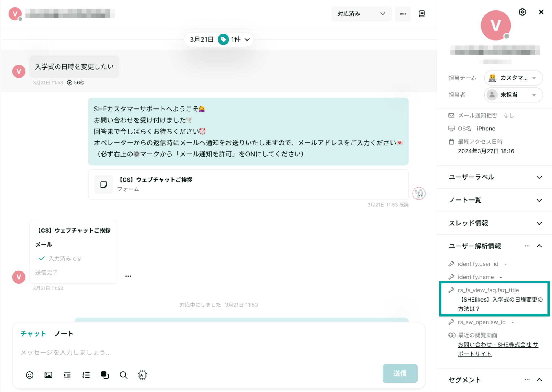552x392 pixels.
Task: Select the チャット tab
Action: pos(33,334)
